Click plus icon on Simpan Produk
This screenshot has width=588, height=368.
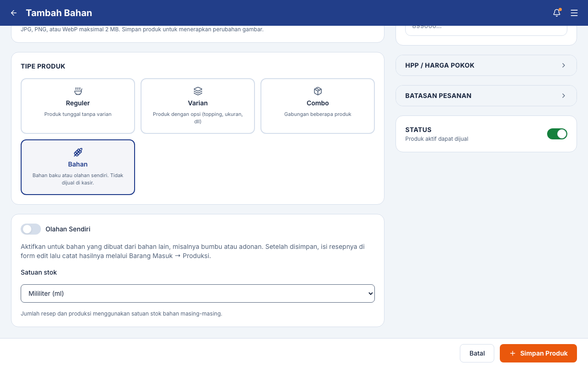coord(513,353)
